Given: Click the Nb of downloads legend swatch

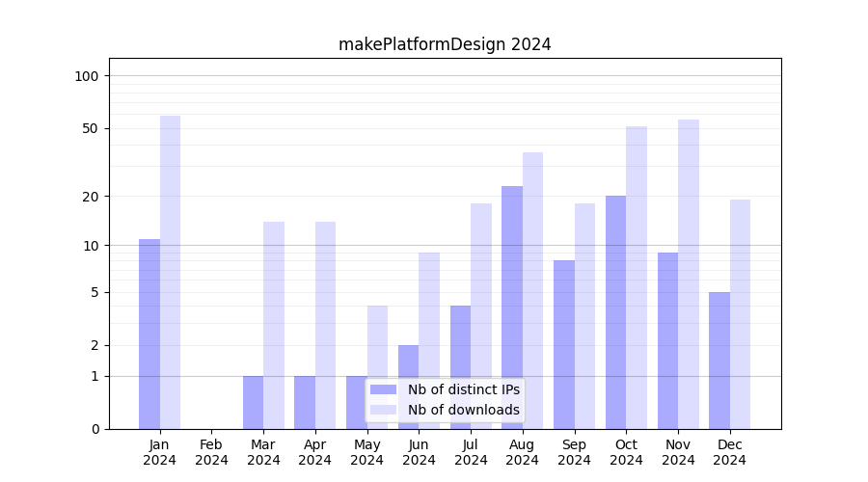Looking at the screenshot, I should (x=383, y=410).
